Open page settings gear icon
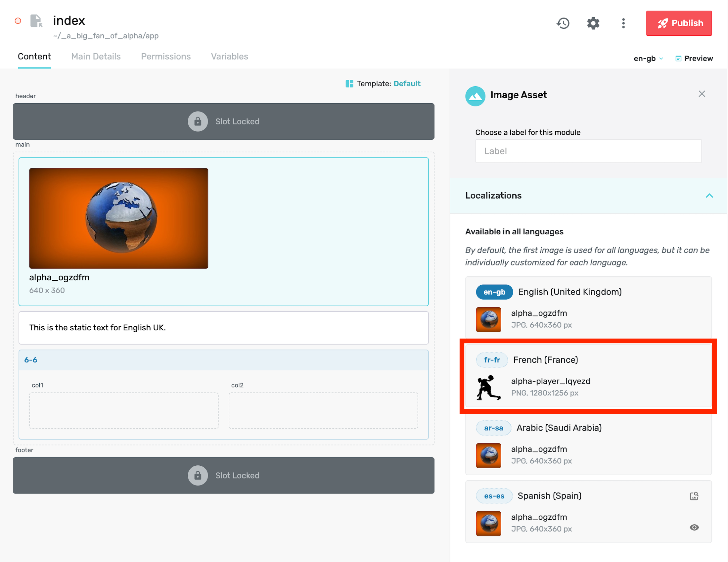This screenshot has width=728, height=562. pos(593,23)
